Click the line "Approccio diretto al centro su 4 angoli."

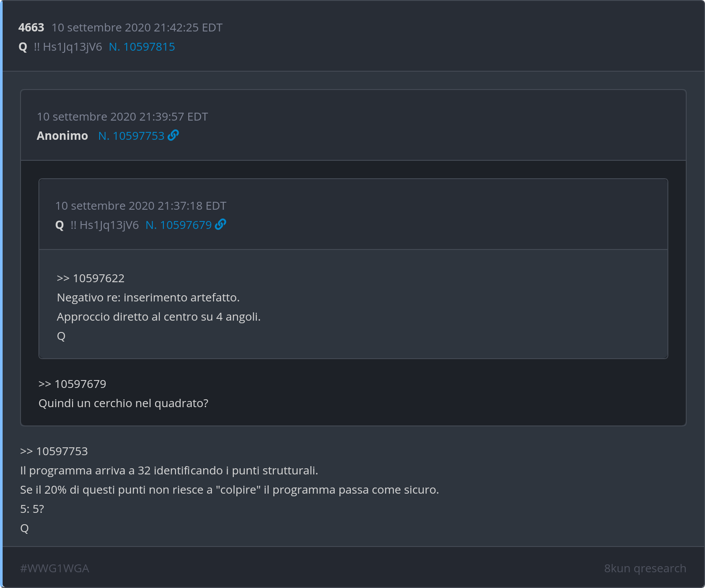[159, 317]
